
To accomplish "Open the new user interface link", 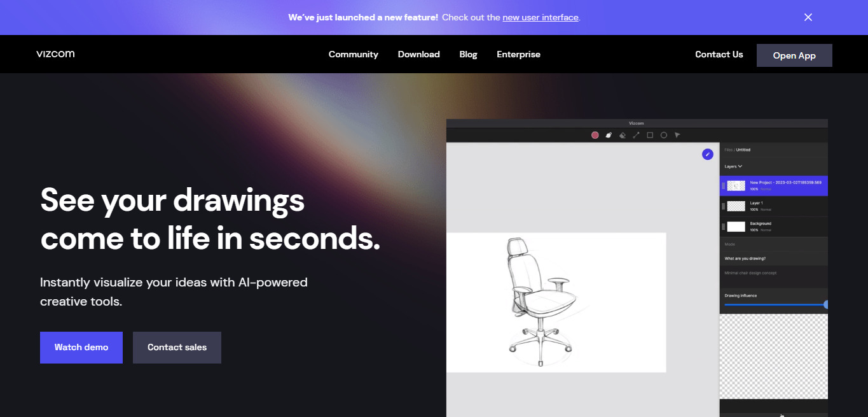I will (541, 17).
